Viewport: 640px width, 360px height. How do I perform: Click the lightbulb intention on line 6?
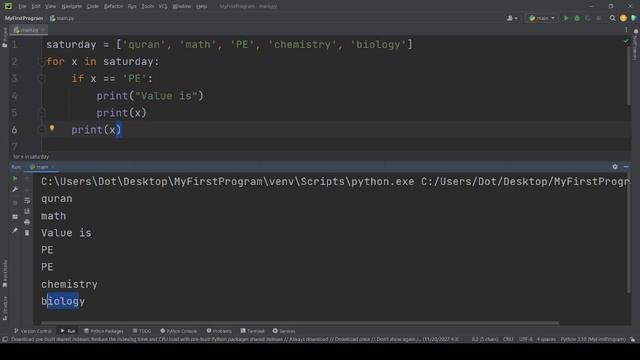tap(52, 128)
